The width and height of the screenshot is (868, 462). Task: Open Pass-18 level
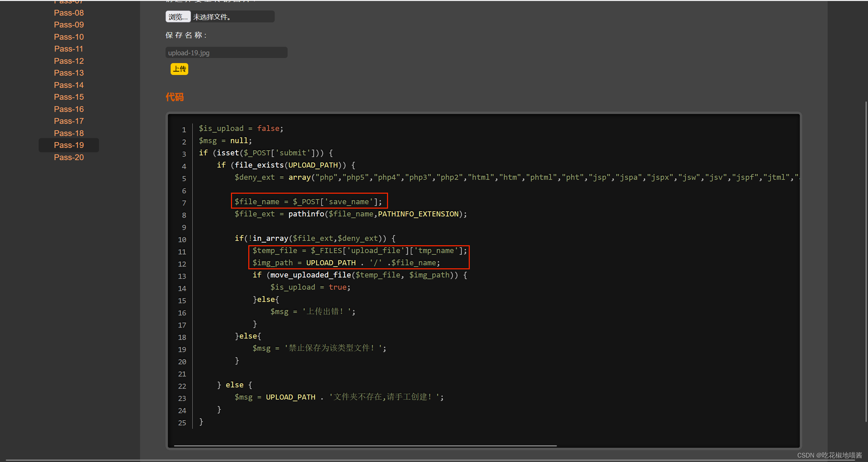[69, 133]
